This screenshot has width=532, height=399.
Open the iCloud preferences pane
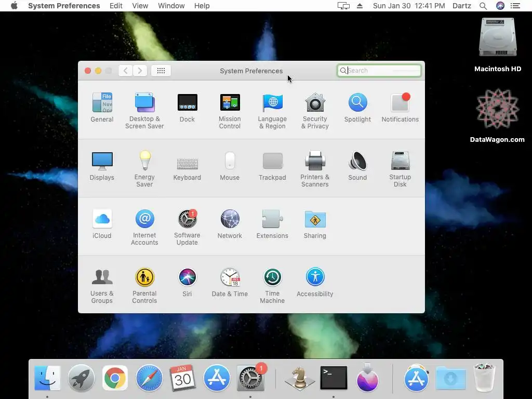click(x=102, y=224)
